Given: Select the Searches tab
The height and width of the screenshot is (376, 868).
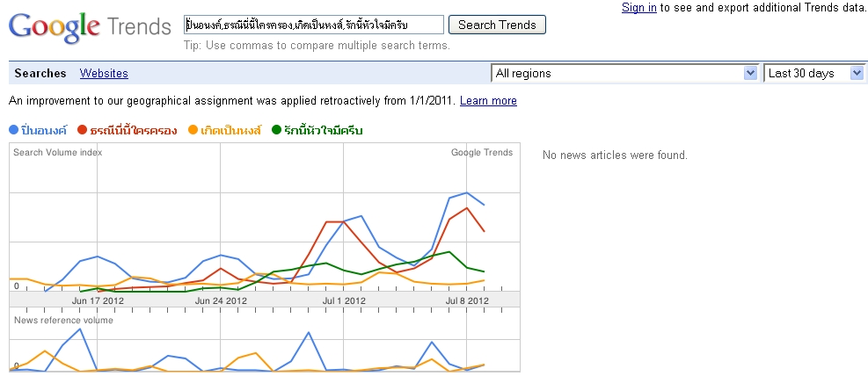Looking at the screenshot, I should point(40,73).
